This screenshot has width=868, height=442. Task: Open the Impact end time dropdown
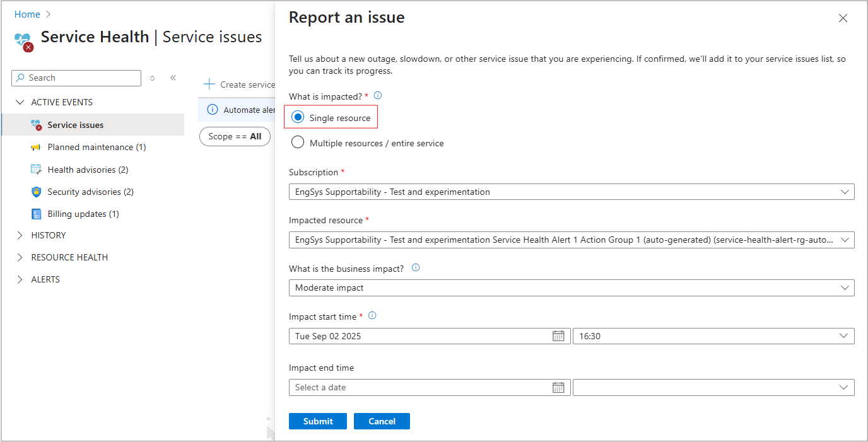point(713,387)
